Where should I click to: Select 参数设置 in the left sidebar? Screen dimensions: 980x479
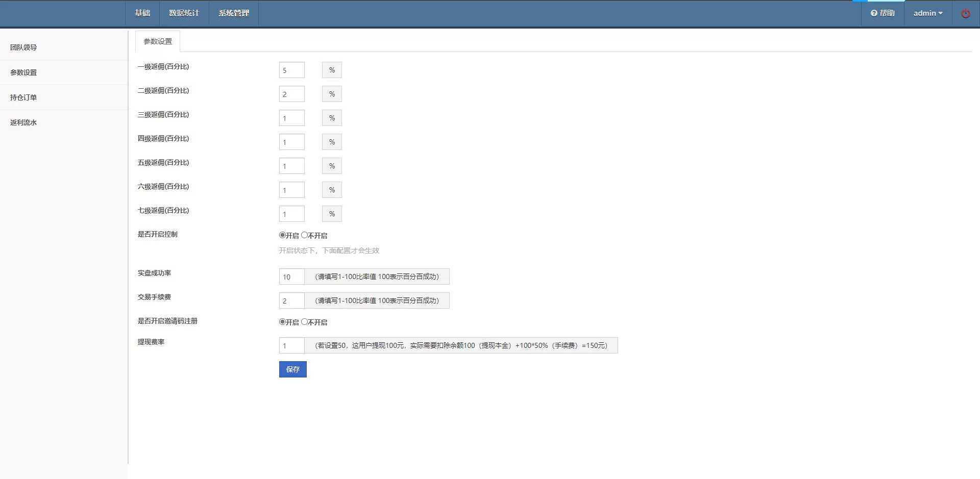23,72
